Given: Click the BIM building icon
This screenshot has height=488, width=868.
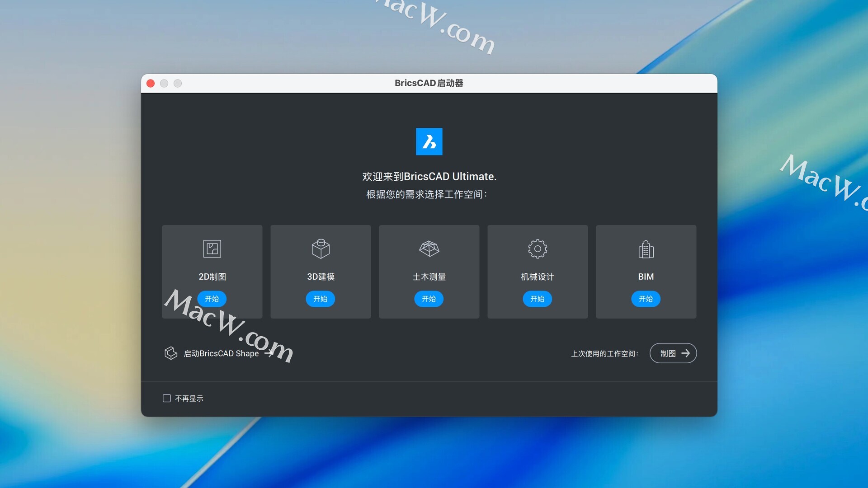Looking at the screenshot, I should click(x=646, y=249).
